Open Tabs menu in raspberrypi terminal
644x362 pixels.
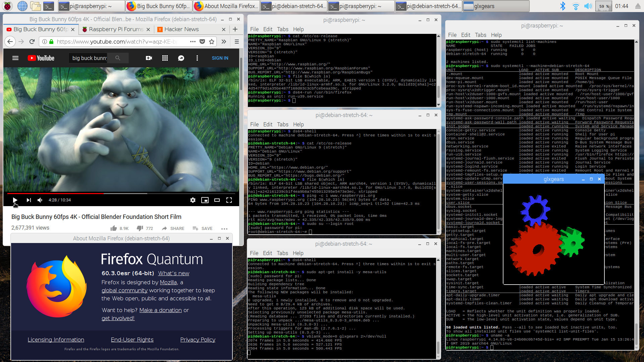[282, 29]
